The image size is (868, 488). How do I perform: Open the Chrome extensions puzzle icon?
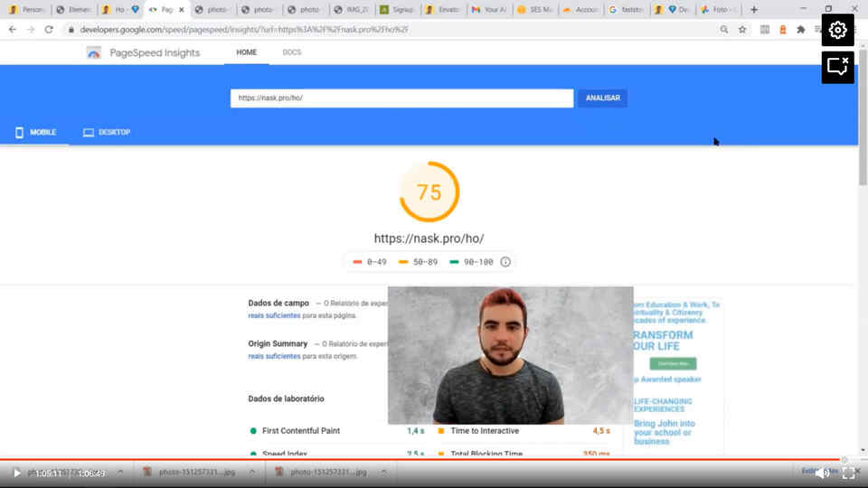coord(800,29)
